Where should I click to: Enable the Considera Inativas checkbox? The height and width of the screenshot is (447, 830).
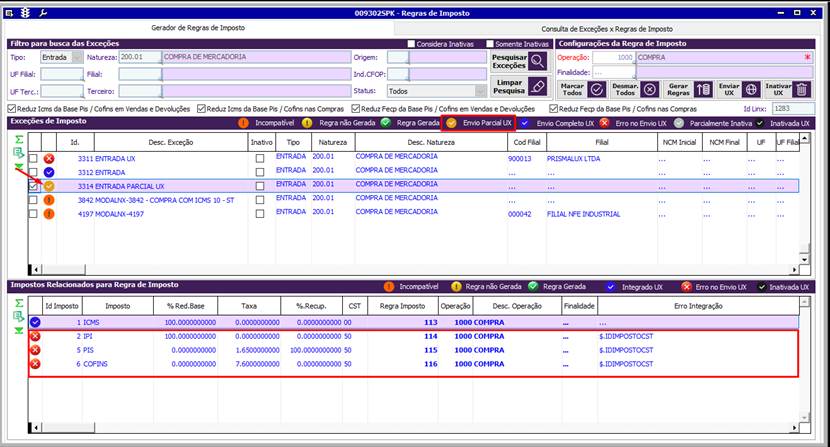(411, 44)
